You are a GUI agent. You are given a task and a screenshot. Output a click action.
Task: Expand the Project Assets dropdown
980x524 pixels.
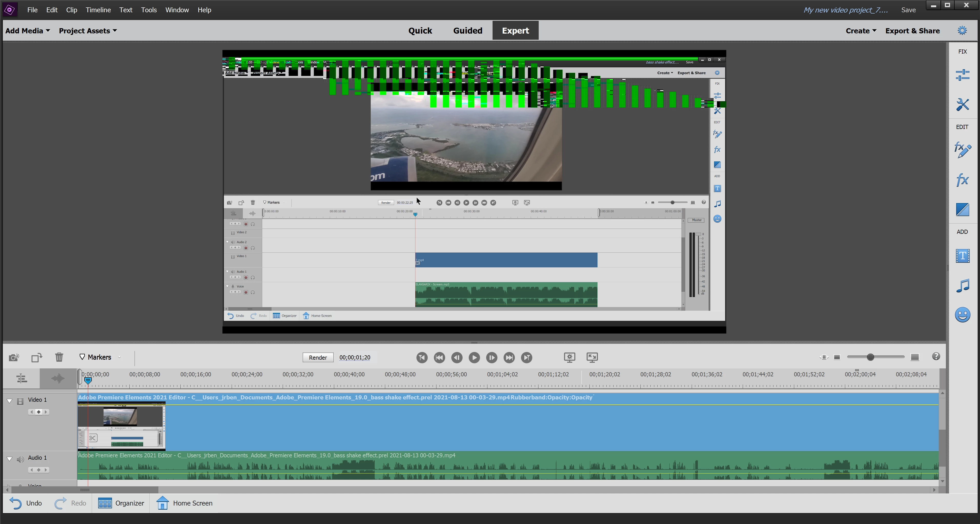pos(87,31)
